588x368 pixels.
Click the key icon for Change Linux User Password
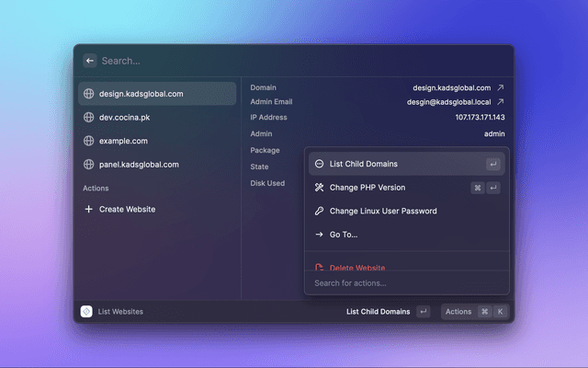319,211
